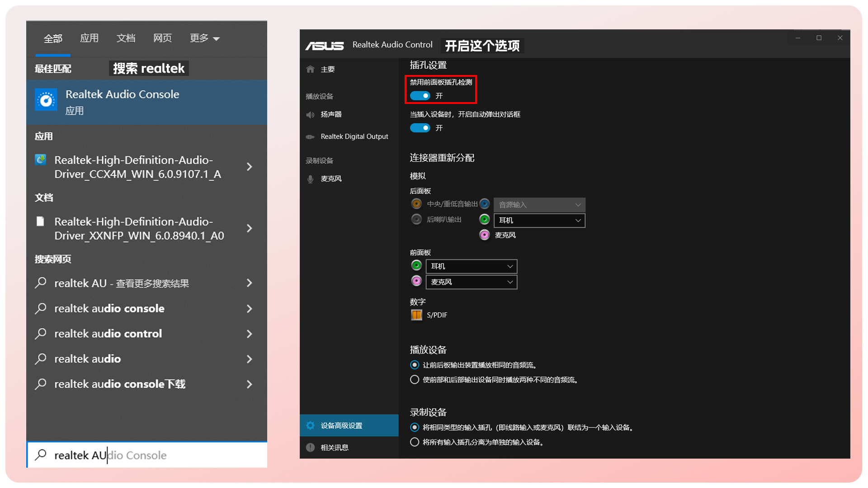Click the Realtek driver XXNFP document icon
This screenshot has height=488, width=868.
coord(40,221)
